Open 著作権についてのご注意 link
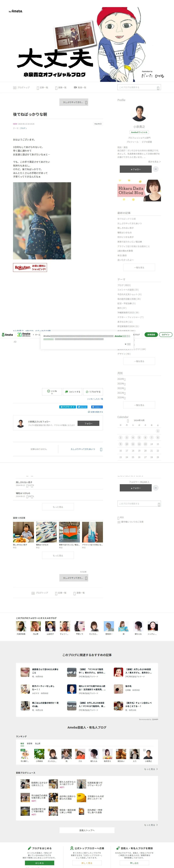This screenshot has height=868, width=174. pyautogui.click(x=130, y=522)
